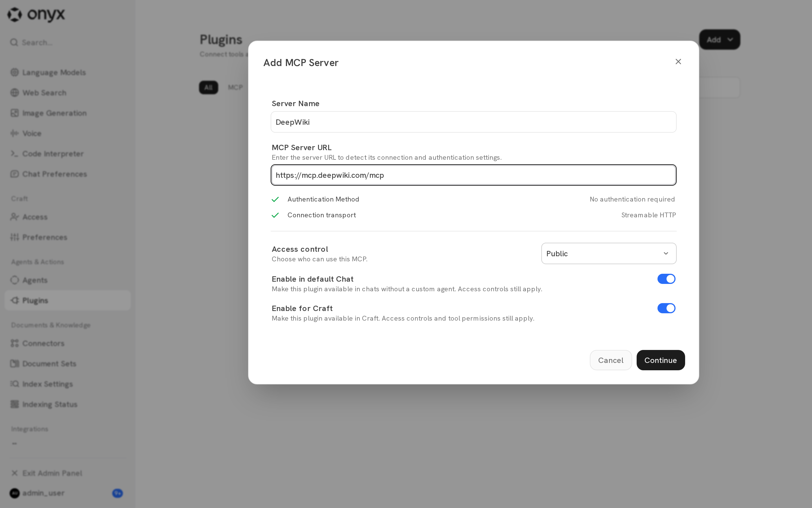Image resolution: width=812 pixels, height=508 pixels.
Task: Click the Cancel button
Action: [x=611, y=360]
